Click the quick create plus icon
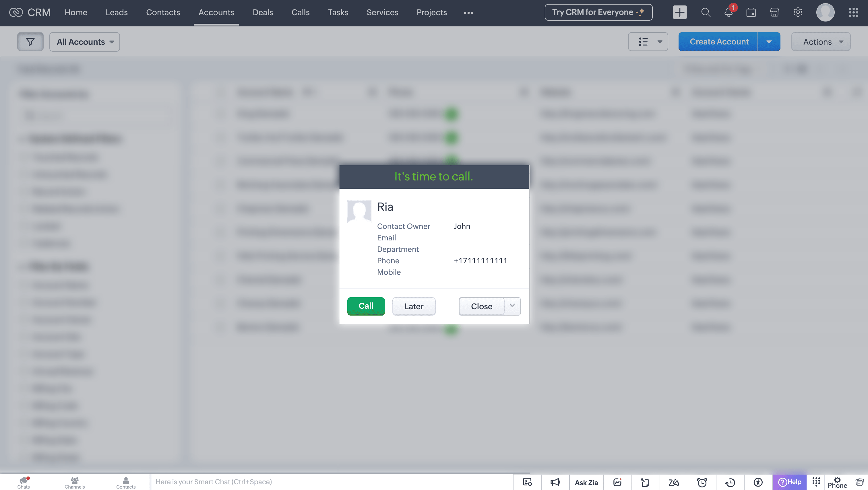This screenshot has width=868, height=490. click(680, 12)
